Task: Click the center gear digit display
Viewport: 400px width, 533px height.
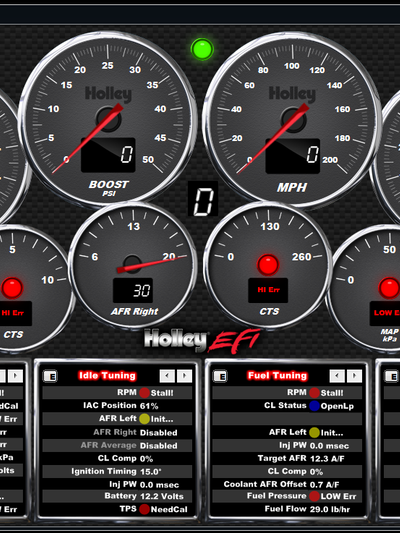Action: pyautogui.click(x=203, y=198)
